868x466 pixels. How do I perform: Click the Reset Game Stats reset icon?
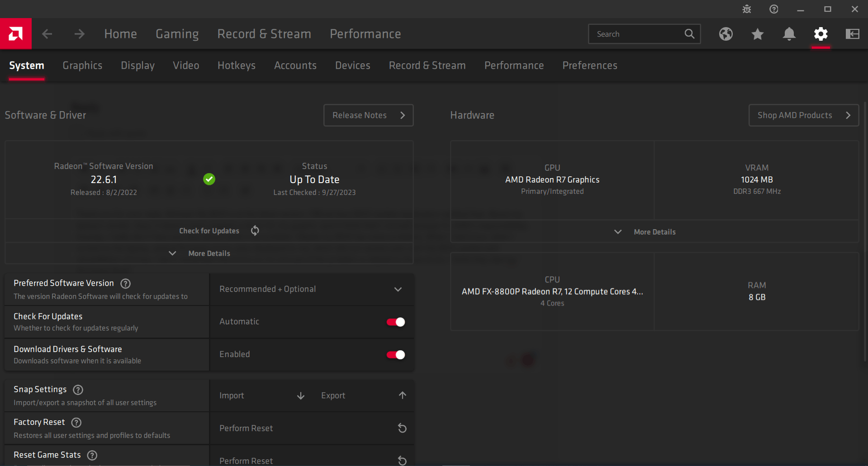click(402, 461)
